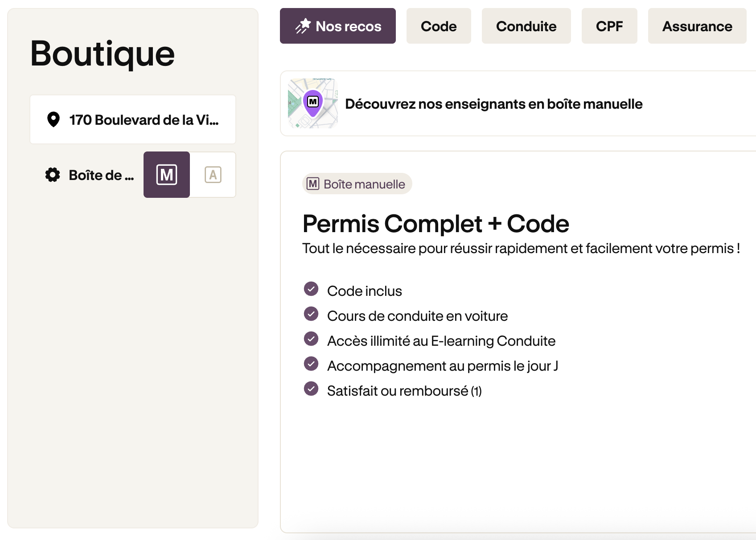This screenshot has height=540, width=756.
Task: Select the Assurance tab
Action: point(697,26)
